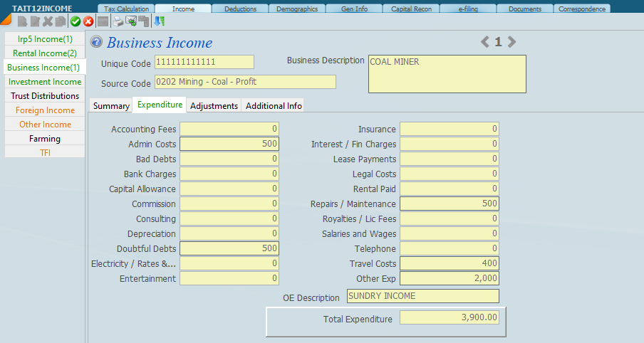Image resolution: width=644 pixels, height=343 pixels.
Task: Click the new document toolbar icon
Action: click(x=22, y=21)
